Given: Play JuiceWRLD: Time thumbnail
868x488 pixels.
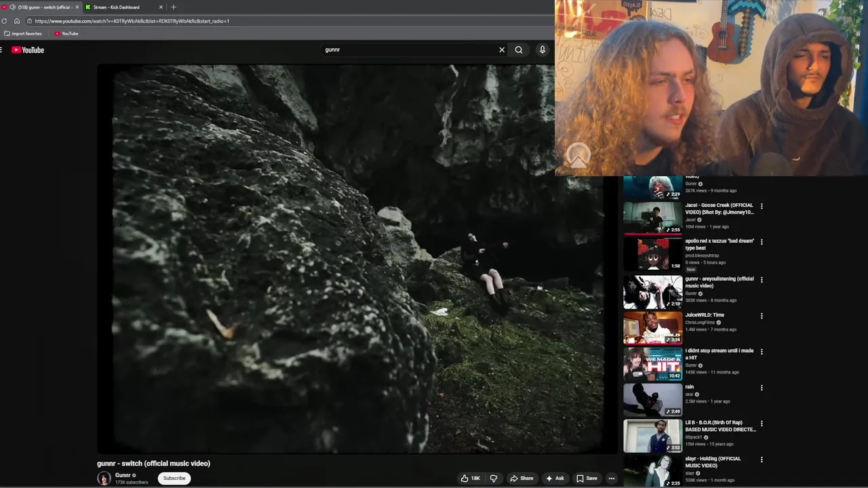Looking at the screenshot, I should tap(652, 327).
